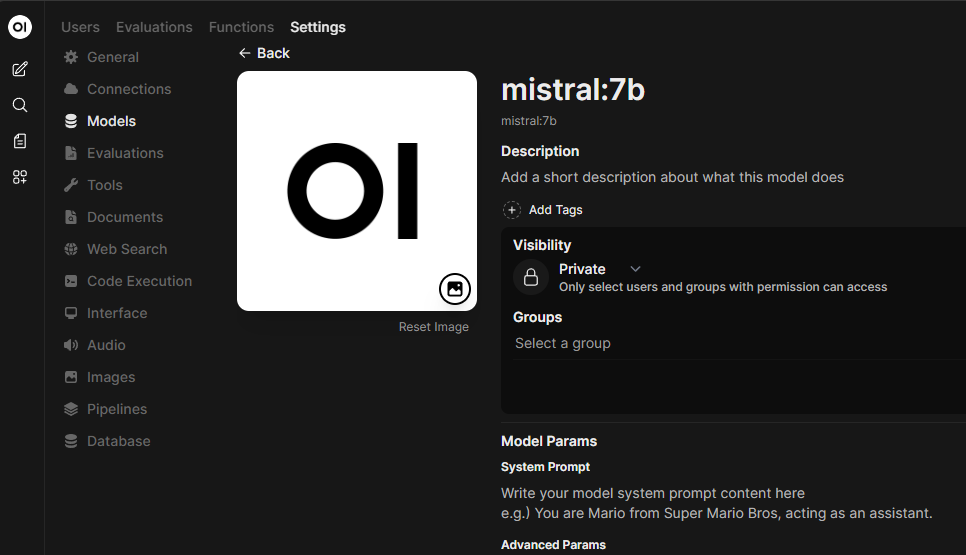Click the Open WebUI logo icon

point(20,27)
